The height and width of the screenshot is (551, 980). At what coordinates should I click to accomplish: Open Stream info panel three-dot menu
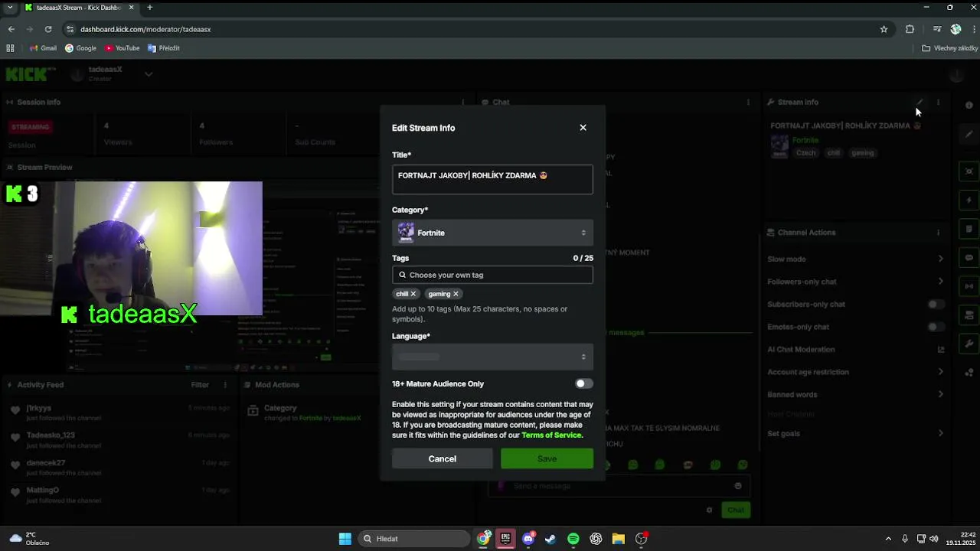(x=938, y=102)
